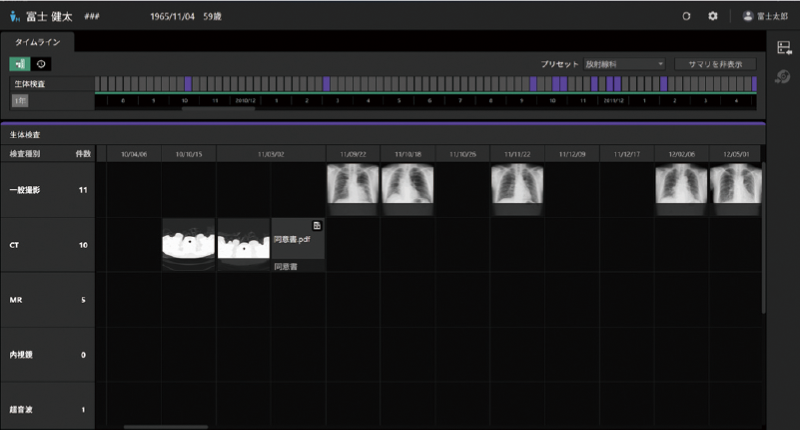
Task: Open the 11/09/22 chest X-ray thumbnail
Action: coord(353,184)
